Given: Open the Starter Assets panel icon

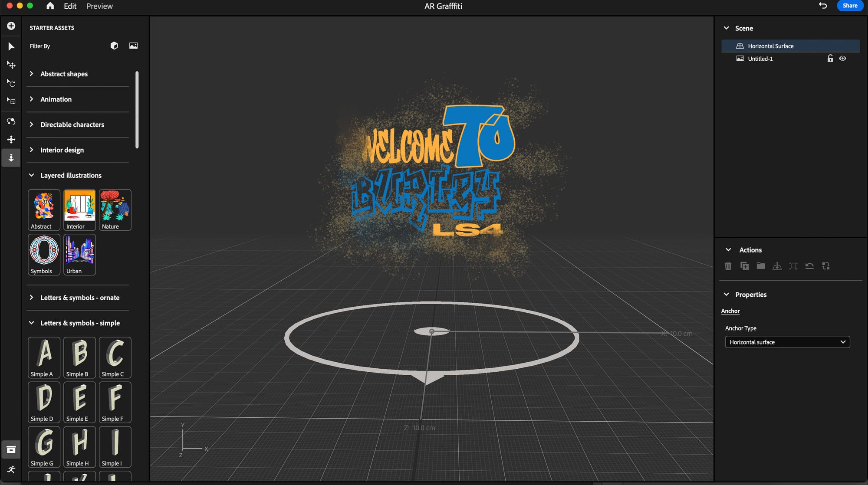Looking at the screenshot, I should pos(11,450).
